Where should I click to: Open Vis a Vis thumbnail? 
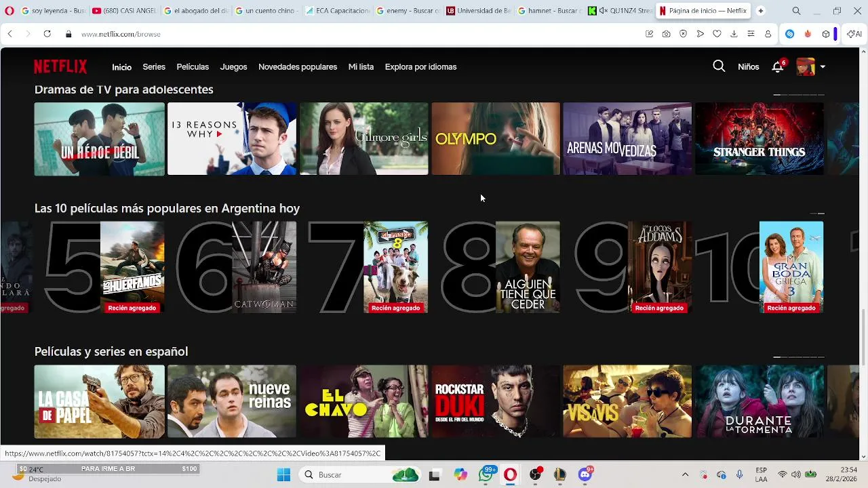tap(627, 401)
